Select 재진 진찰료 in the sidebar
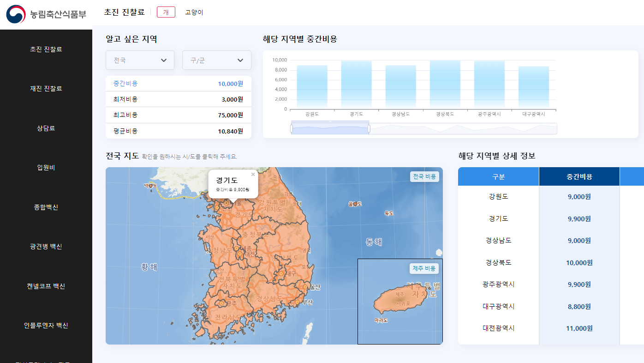644x363 pixels. [x=46, y=88]
